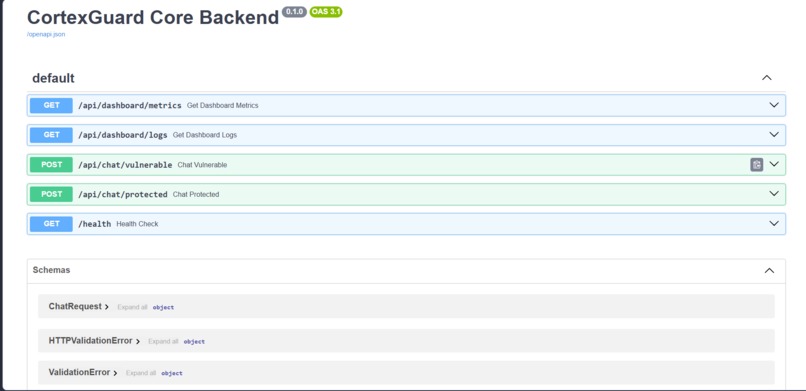Expand the HTTPValidationError schema chevron
Image resolution: width=806 pixels, height=391 pixels.
(138, 341)
